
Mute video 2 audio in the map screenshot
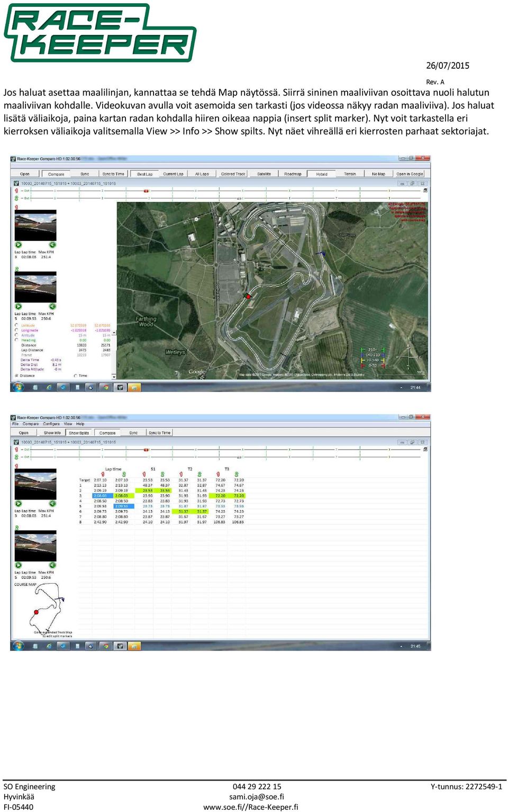(x=52, y=306)
